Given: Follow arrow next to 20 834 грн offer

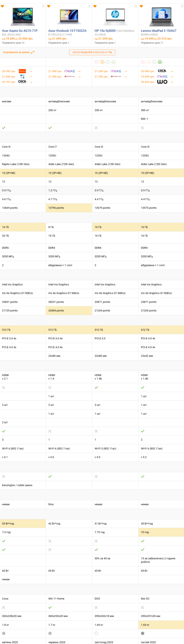Looking at the screenshot, I should (x=172, y=82).
